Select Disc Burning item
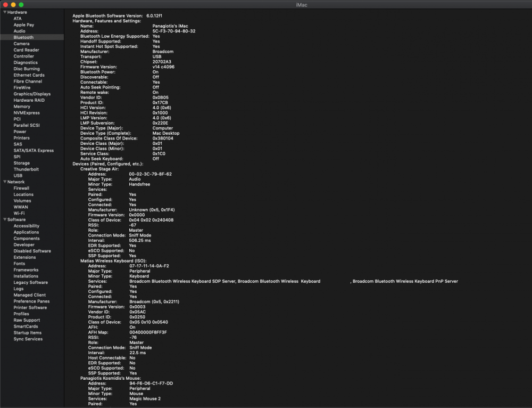532x408 pixels. [27, 69]
